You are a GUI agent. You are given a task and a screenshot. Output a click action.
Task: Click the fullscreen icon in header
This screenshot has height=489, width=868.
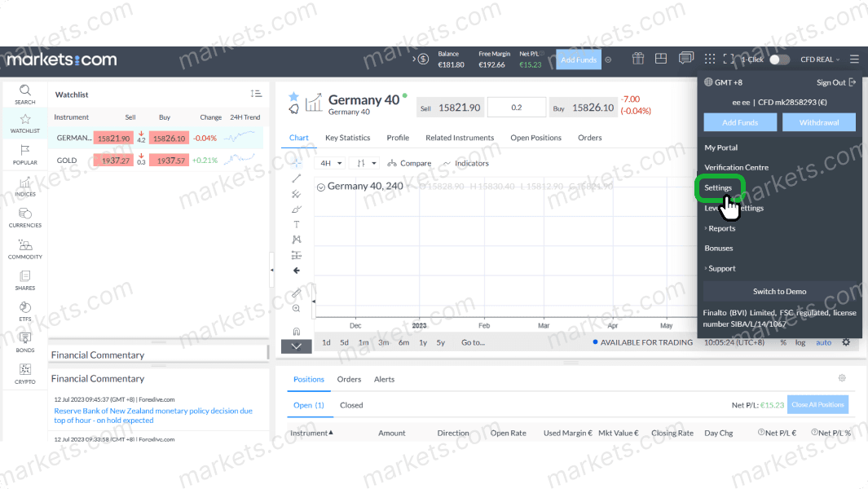pyautogui.click(x=729, y=59)
